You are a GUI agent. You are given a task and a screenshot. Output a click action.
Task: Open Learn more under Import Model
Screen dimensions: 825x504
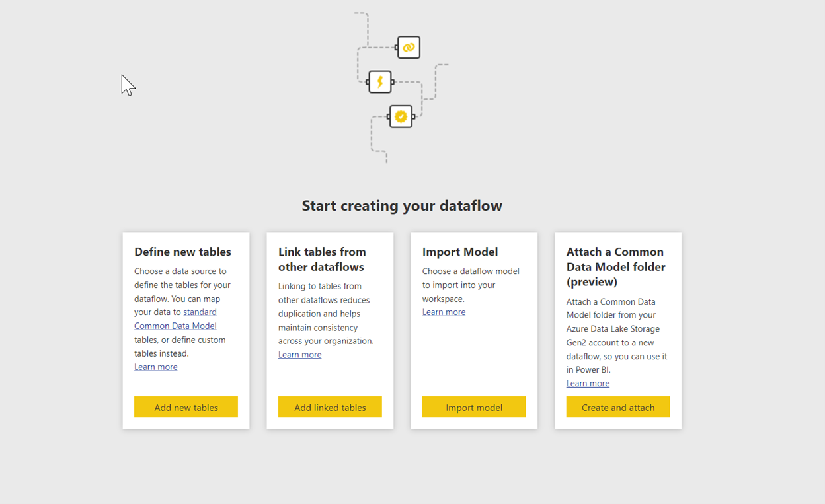click(444, 312)
